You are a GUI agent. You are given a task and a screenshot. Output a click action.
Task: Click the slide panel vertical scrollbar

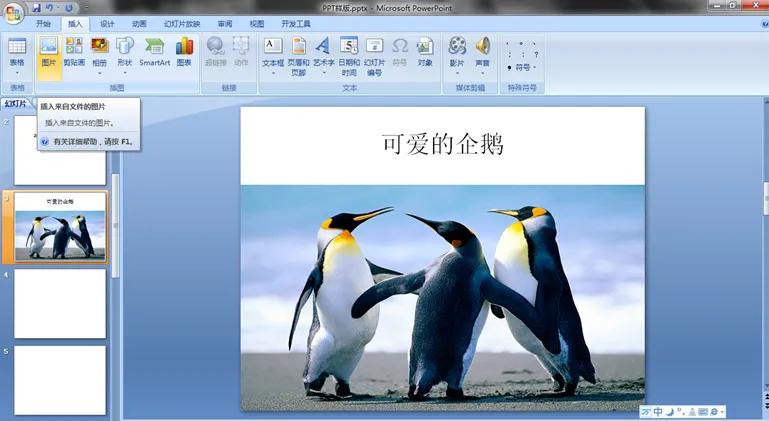(x=116, y=226)
